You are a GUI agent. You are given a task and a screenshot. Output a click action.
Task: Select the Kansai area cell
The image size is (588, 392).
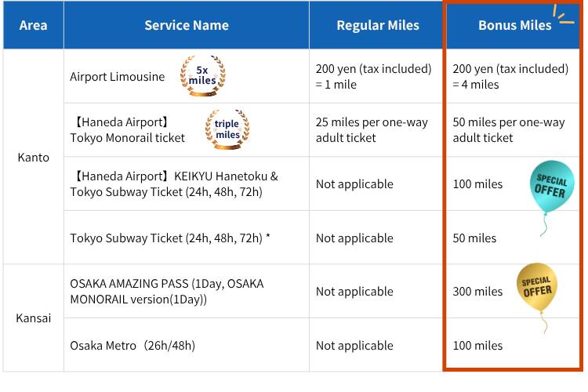(33, 318)
